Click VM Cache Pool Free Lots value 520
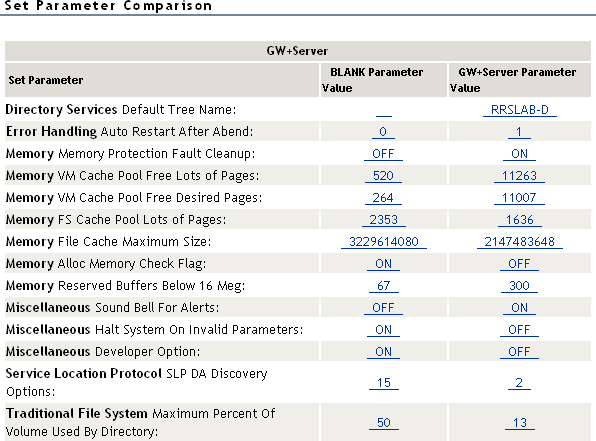Screen dimensions: 596x441 383,176
